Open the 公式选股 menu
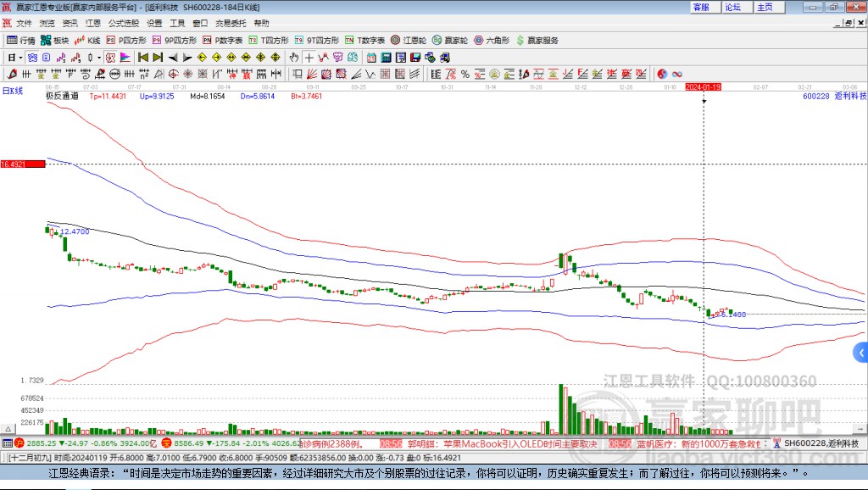Screen dimensions: 868x490 point(123,23)
